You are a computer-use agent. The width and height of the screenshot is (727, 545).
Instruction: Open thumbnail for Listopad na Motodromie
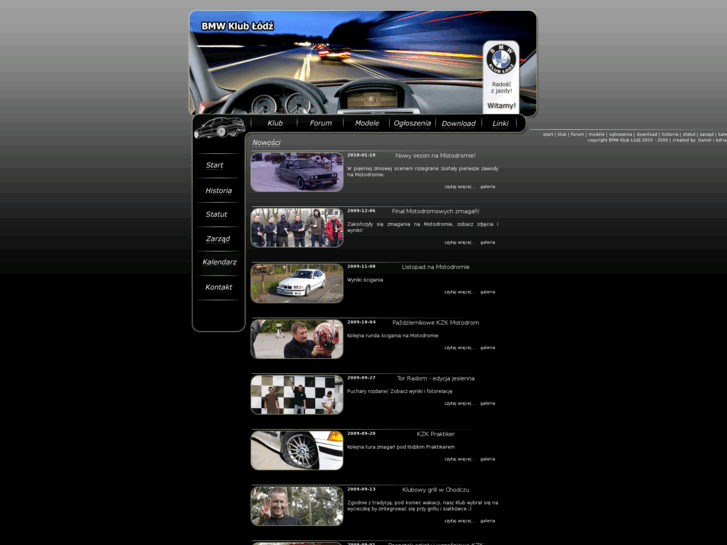coord(297,283)
